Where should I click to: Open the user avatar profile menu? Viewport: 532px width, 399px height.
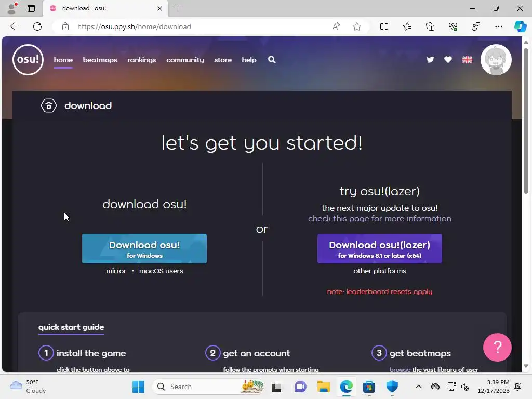496,60
